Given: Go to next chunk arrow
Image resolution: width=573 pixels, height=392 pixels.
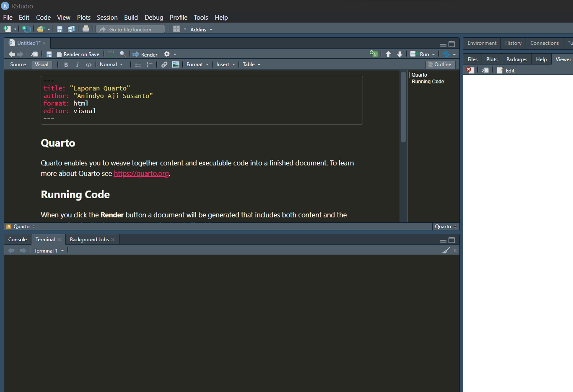Looking at the screenshot, I should pos(399,54).
